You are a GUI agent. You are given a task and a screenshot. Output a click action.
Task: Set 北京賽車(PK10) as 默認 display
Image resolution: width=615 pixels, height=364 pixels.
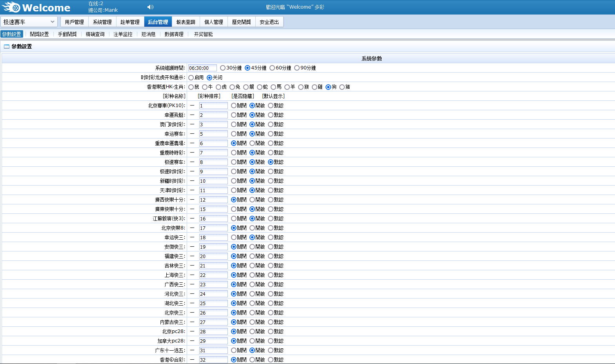(x=271, y=106)
